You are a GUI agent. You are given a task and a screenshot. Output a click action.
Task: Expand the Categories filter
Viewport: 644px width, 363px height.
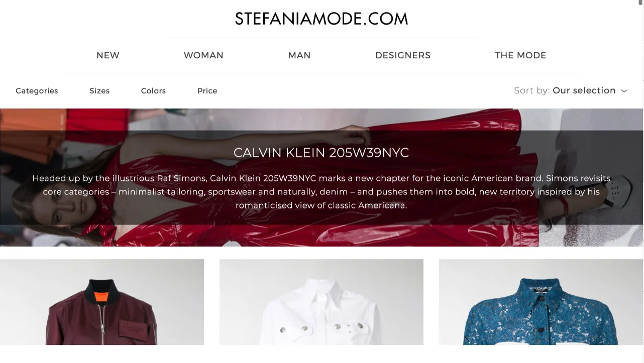[x=37, y=91]
